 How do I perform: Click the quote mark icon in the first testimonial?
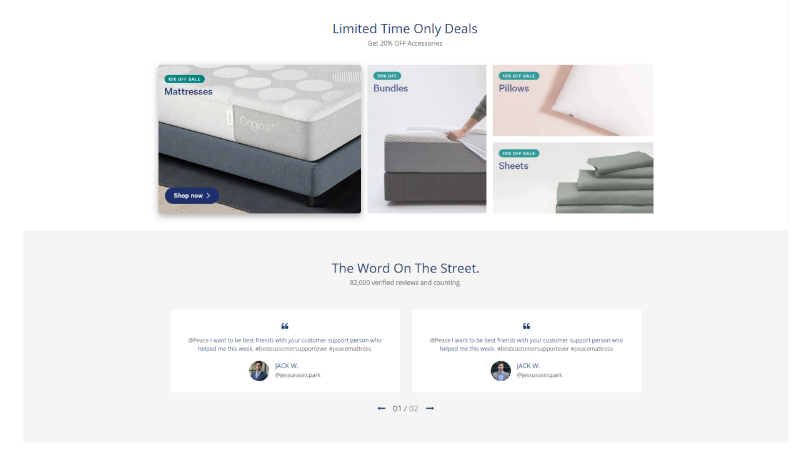(x=284, y=326)
